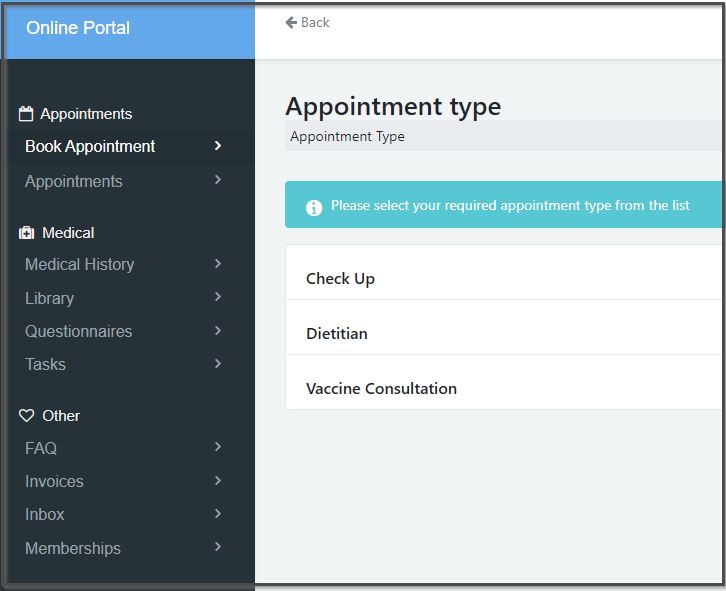Screen dimensions: 726x591
Task: Select the Check Up appointment type
Action: pos(341,279)
